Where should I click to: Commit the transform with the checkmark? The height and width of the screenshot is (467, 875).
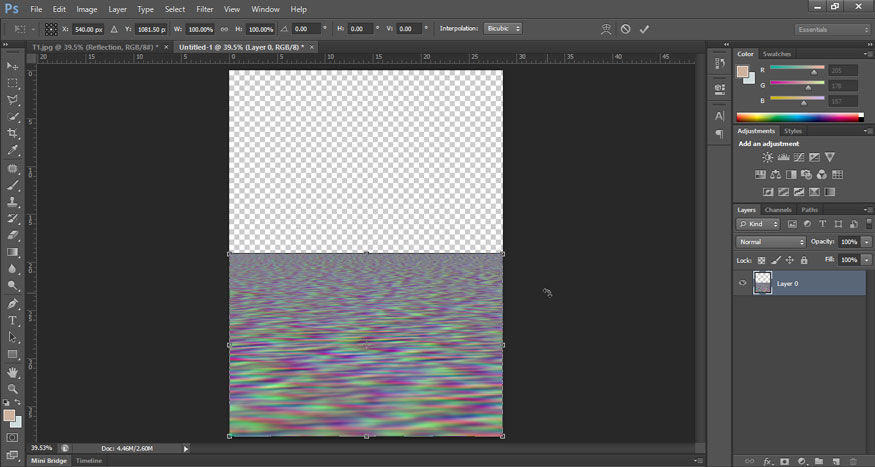coord(644,29)
